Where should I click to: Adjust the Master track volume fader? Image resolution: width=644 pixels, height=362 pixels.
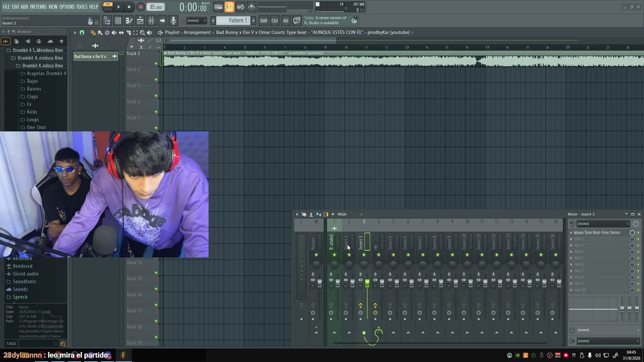point(319,284)
